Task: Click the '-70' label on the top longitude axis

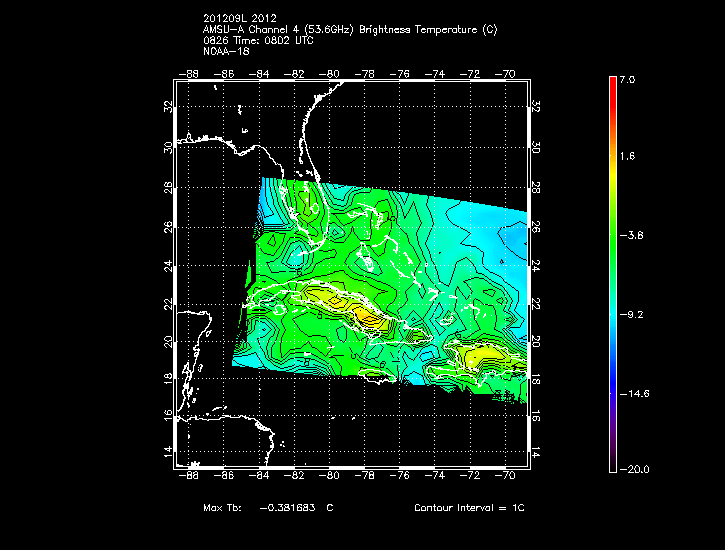Action: pyautogui.click(x=504, y=74)
